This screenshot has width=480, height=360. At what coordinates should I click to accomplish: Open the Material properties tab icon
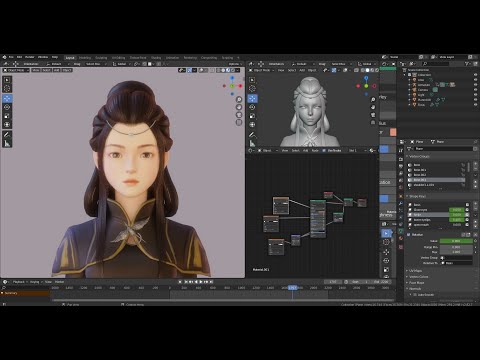(x=401, y=239)
